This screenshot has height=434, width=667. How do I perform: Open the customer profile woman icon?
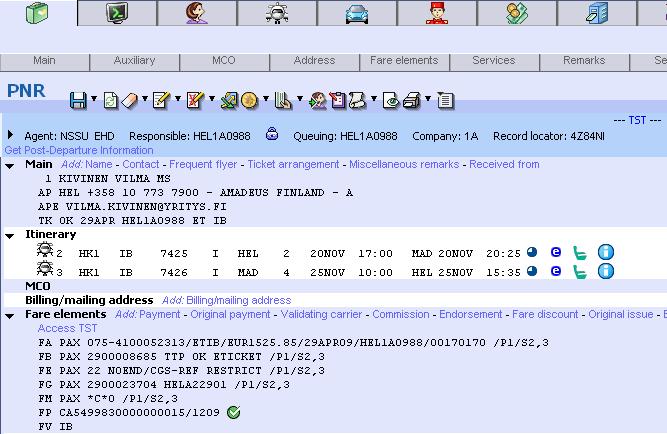pyautogui.click(x=197, y=13)
